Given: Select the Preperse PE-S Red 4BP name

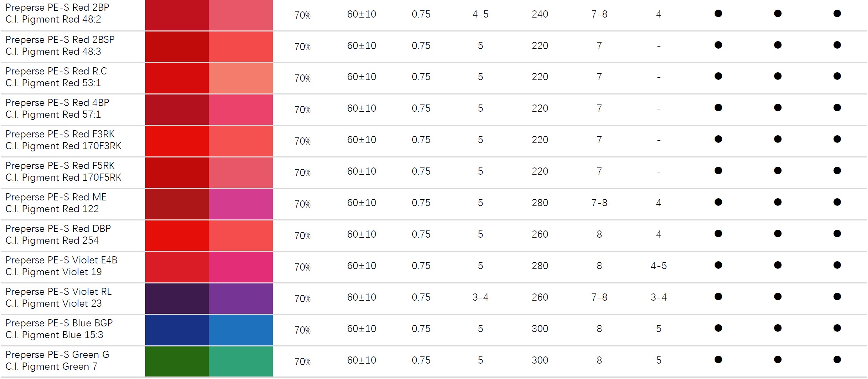Looking at the screenshot, I should (x=57, y=103).
